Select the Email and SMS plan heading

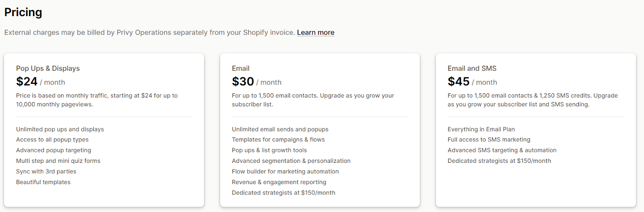[x=472, y=69]
